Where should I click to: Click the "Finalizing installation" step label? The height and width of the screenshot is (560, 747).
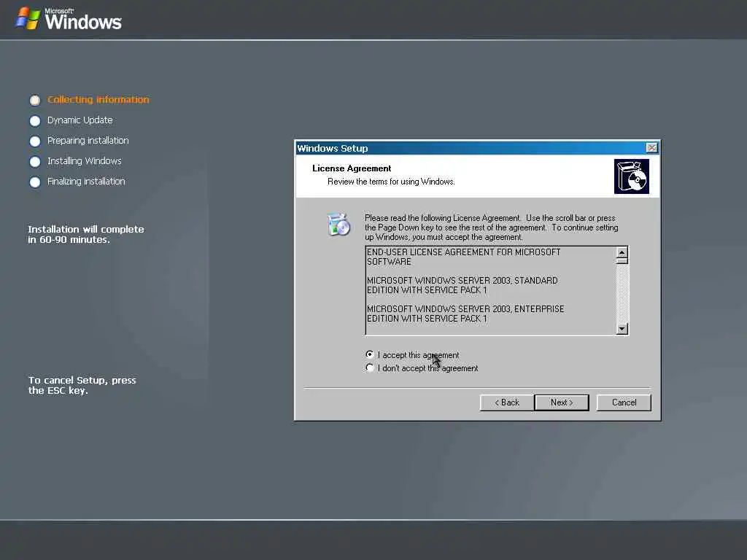pyautogui.click(x=86, y=182)
